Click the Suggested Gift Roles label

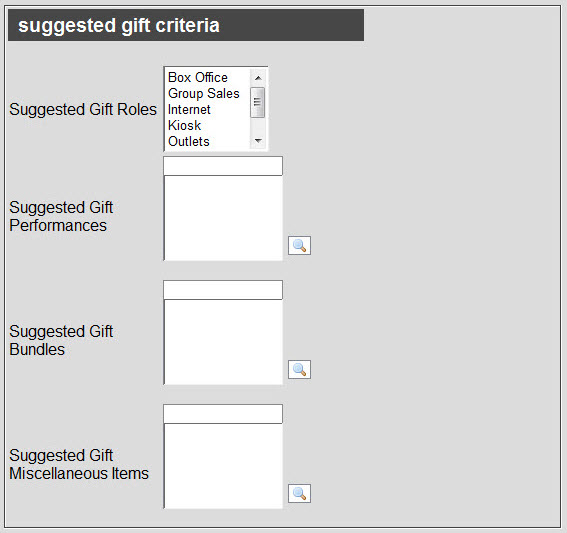tap(83, 109)
